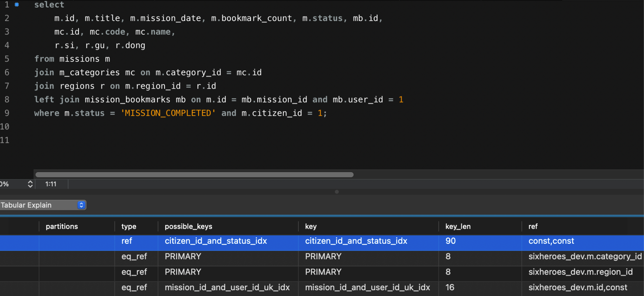Click the 'ref' column header
This screenshot has width=644, height=296.
pyautogui.click(x=533, y=226)
